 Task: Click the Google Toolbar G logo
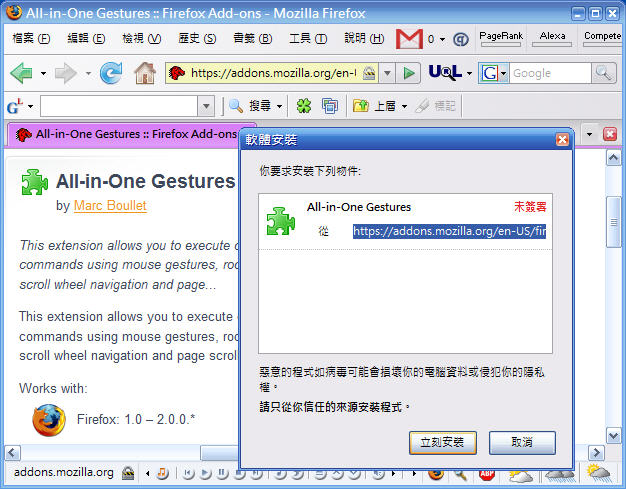(x=15, y=107)
